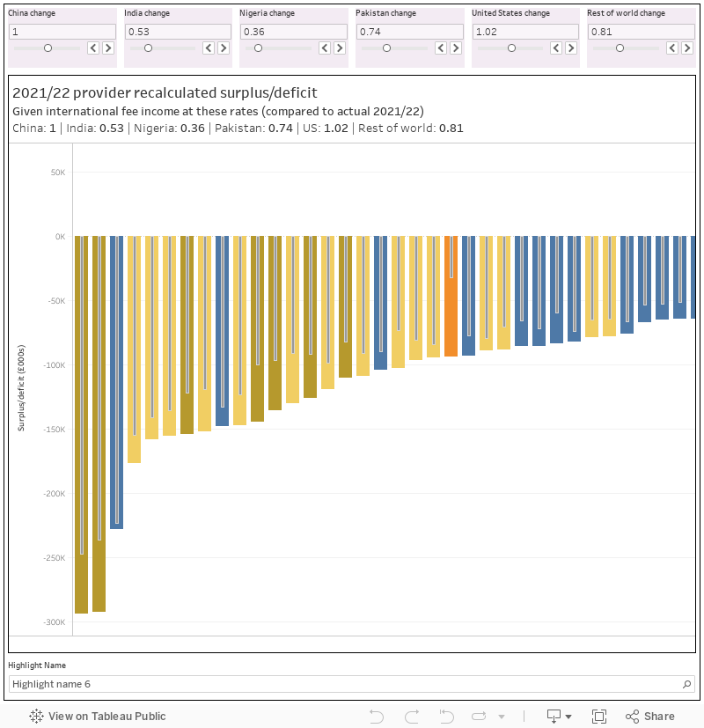Click the Share button

click(x=649, y=716)
